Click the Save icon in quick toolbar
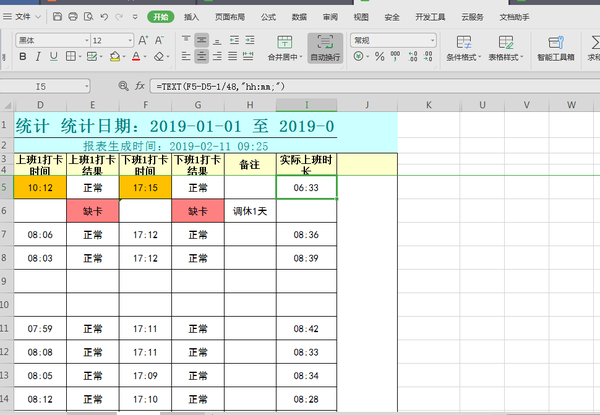Viewport: 600px width, 415px height. [57, 16]
